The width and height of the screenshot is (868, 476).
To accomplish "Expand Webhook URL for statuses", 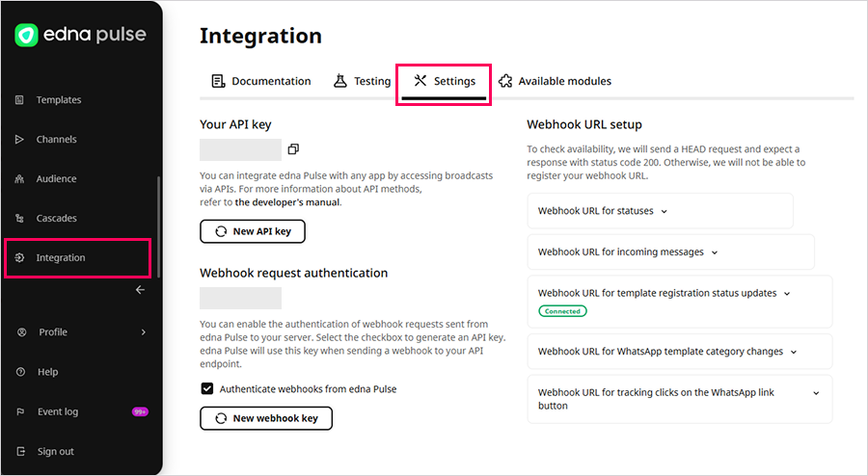I will coord(603,211).
